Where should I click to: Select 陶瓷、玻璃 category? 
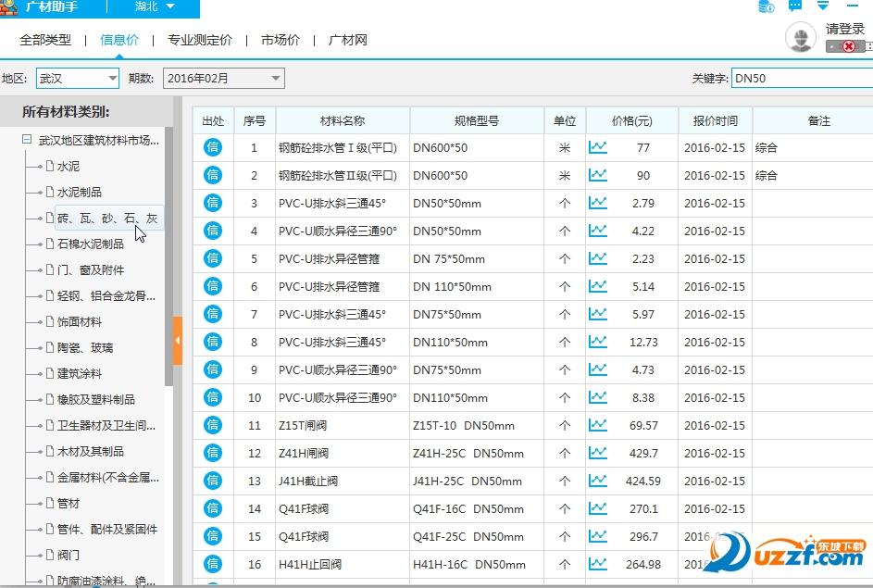(84, 348)
